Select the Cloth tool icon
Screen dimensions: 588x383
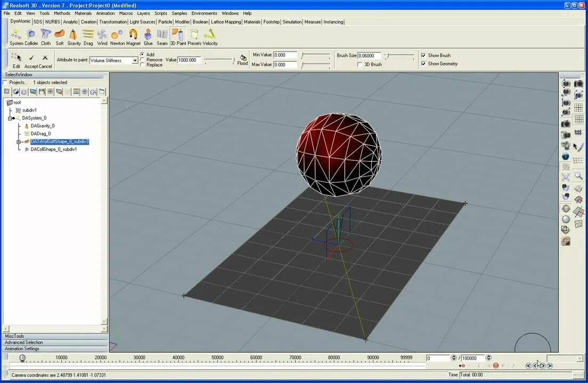(46, 37)
